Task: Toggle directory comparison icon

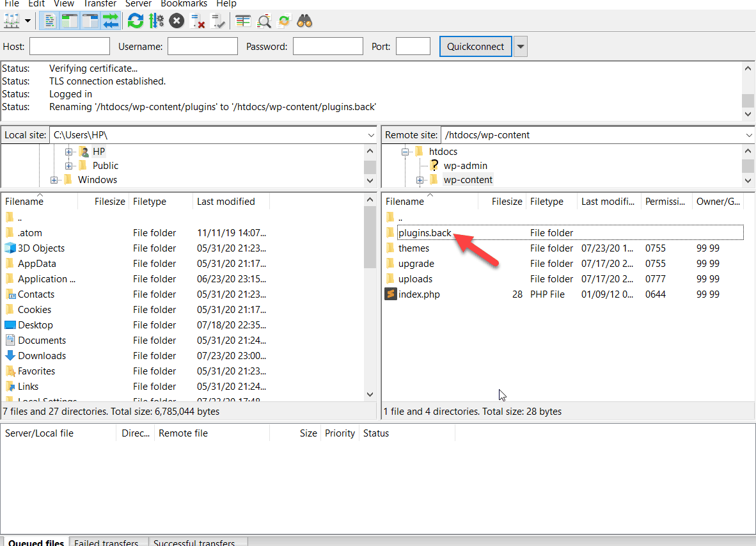Action: point(264,21)
